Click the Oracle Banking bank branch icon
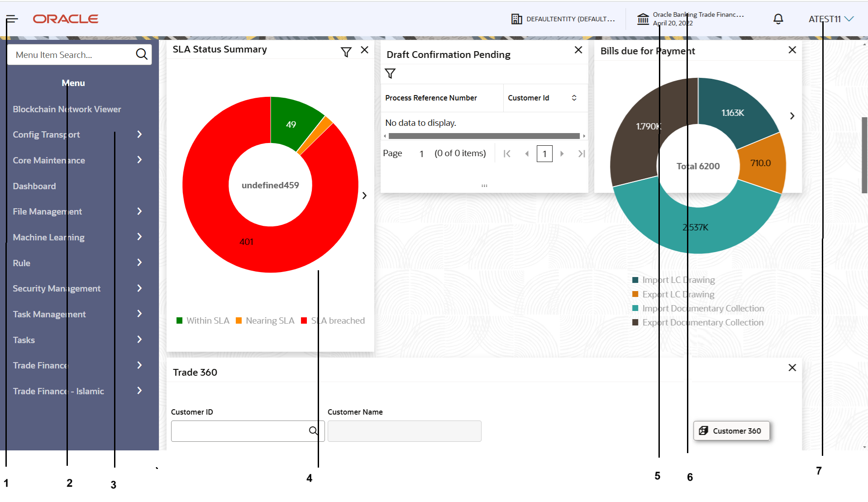Image resolution: width=868 pixels, height=502 pixels. pos(643,19)
